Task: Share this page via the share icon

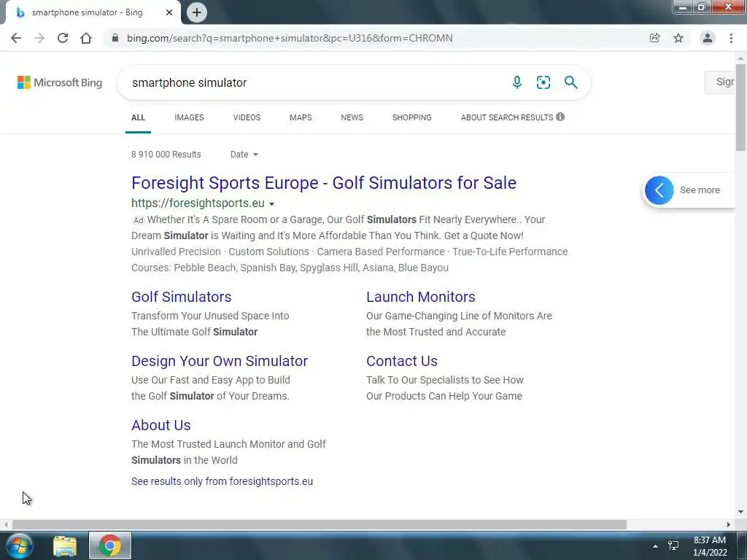Action: 655,38
